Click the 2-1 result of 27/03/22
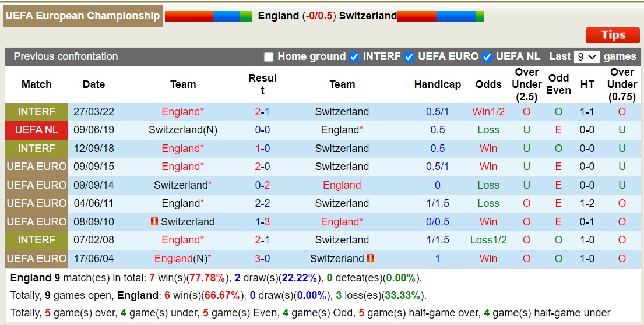 [262, 112]
